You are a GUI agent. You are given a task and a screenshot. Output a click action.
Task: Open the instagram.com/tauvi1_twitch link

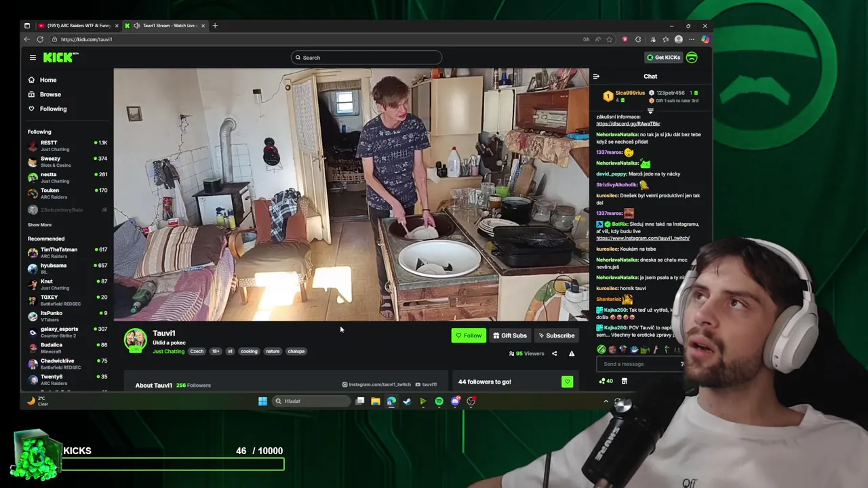coord(376,384)
